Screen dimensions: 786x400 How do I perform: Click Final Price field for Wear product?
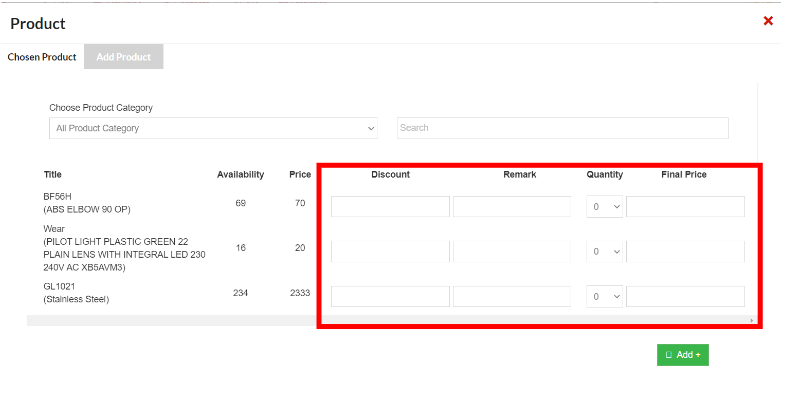pos(685,251)
